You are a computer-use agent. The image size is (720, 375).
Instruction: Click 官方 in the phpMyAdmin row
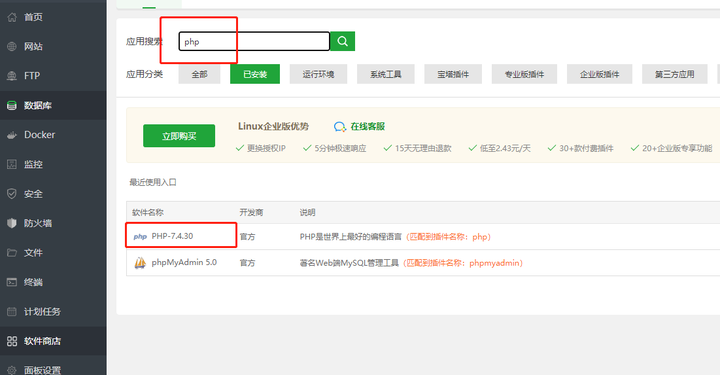coord(248,263)
